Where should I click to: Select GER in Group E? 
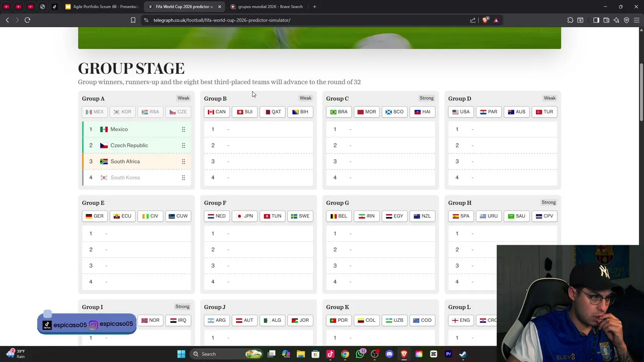pyautogui.click(x=95, y=216)
